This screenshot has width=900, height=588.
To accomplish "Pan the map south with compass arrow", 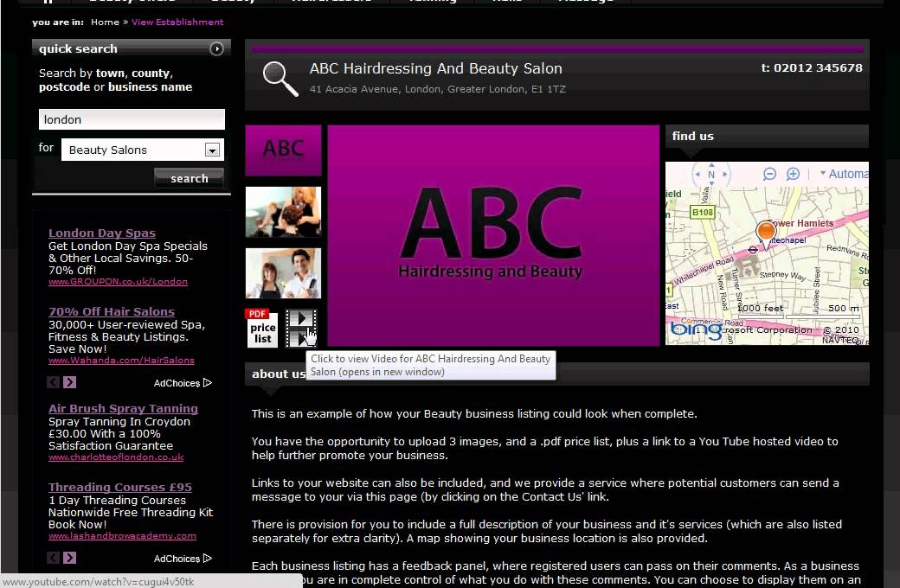I will click(711, 183).
